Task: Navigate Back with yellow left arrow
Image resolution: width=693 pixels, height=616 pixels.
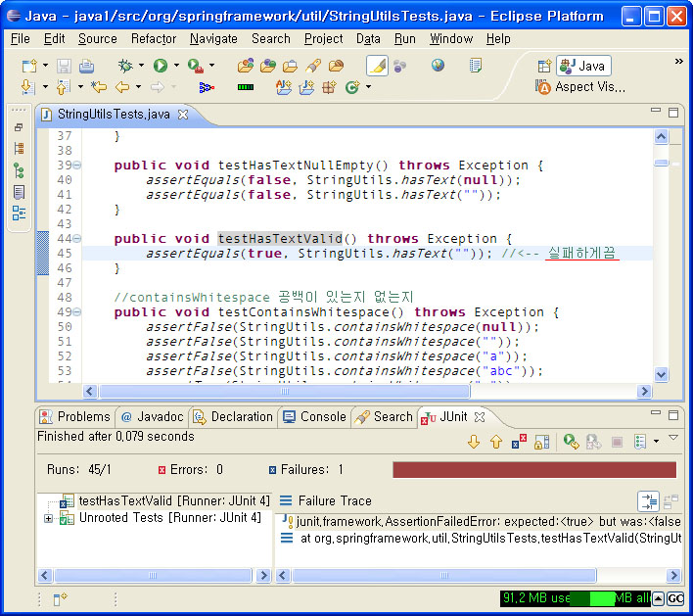Action: click(x=122, y=87)
